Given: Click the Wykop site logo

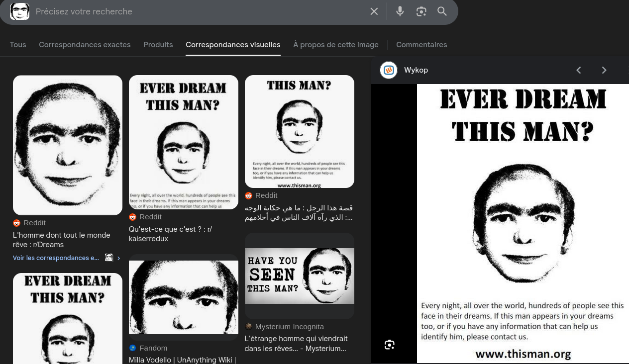Looking at the screenshot, I should point(389,70).
